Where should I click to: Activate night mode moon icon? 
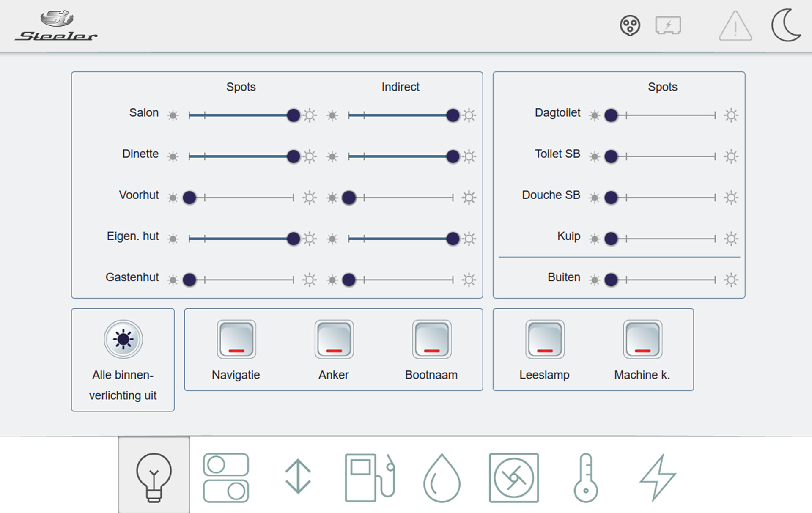coord(785,25)
